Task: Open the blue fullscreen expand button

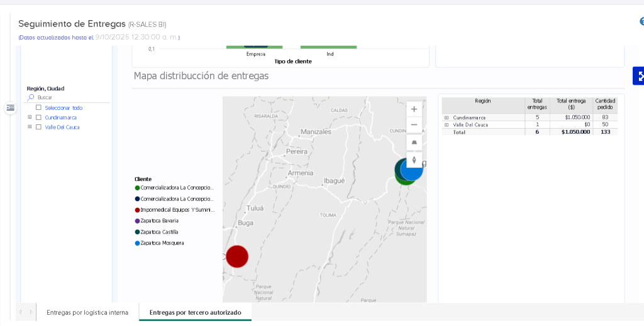Action: (639, 76)
